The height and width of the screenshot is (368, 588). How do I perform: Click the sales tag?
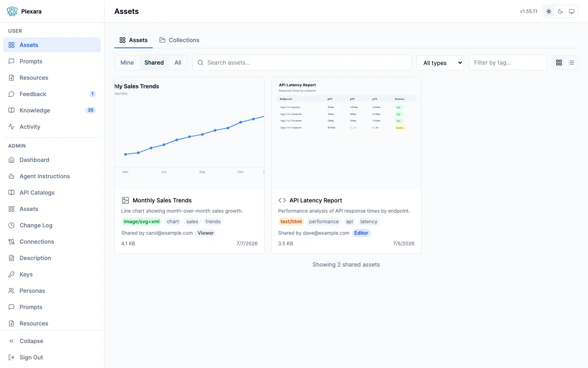pyautogui.click(x=192, y=222)
